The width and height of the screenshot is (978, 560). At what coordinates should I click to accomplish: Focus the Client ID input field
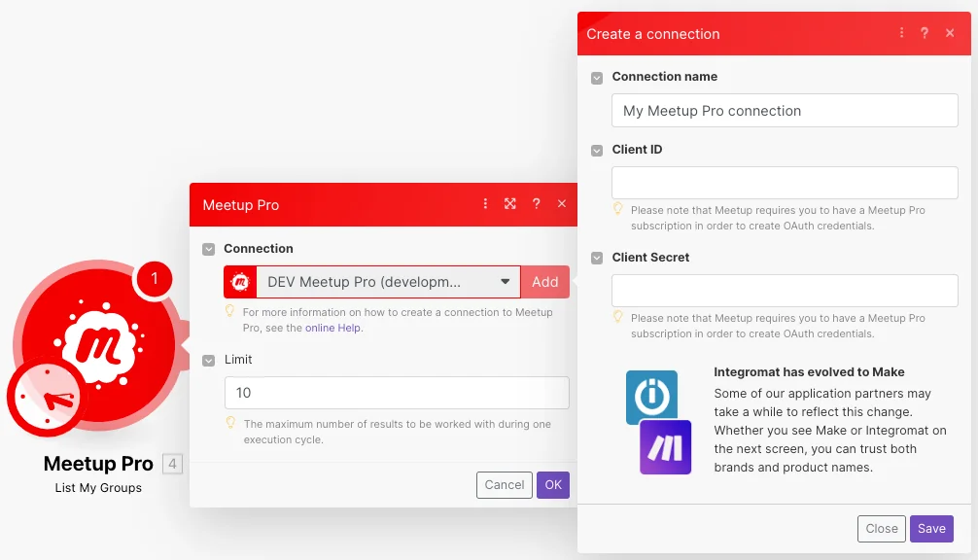(785, 183)
